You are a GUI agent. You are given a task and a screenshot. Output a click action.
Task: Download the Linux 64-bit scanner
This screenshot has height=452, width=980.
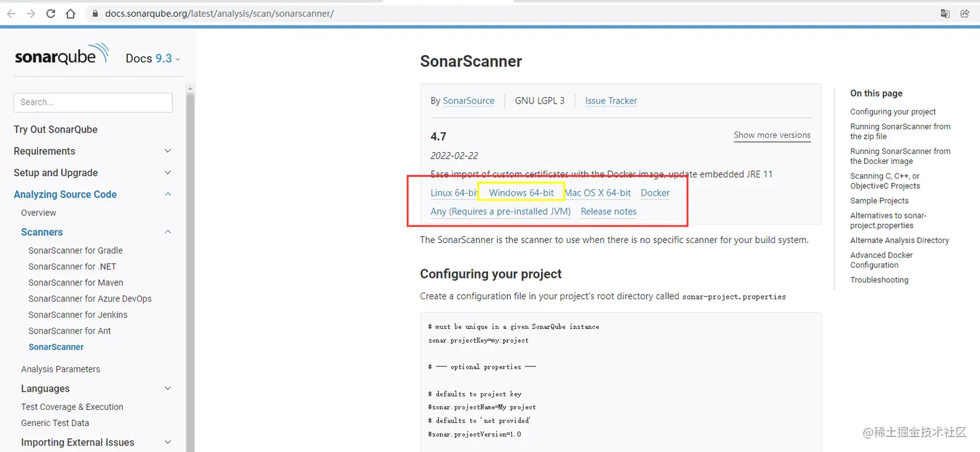tap(454, 193)
